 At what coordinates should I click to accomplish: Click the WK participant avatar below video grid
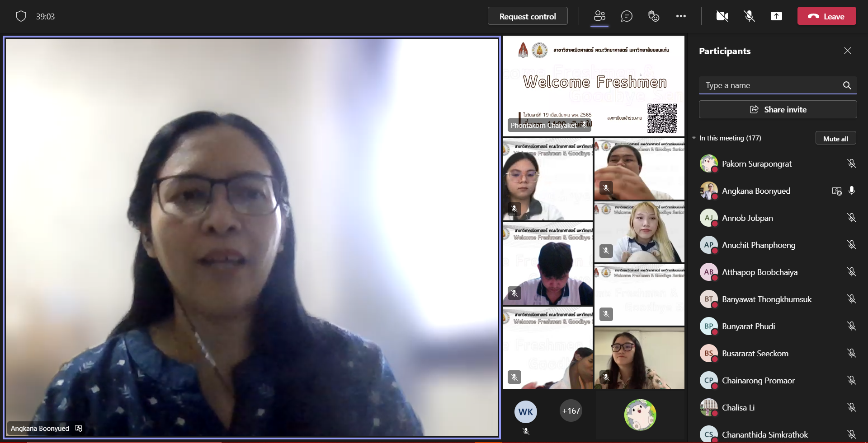click(526, 411)
